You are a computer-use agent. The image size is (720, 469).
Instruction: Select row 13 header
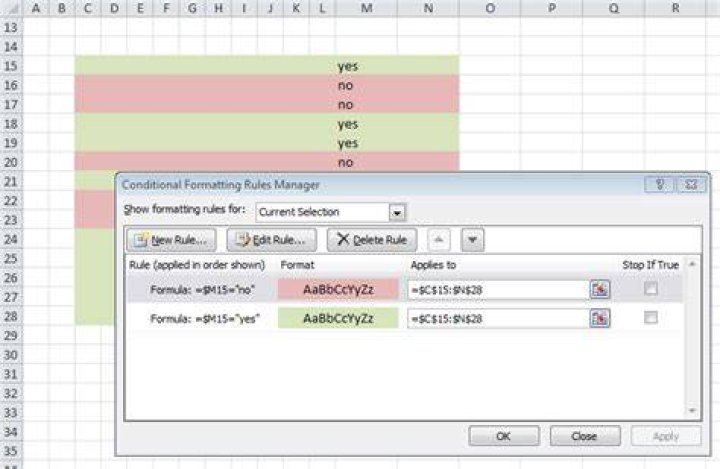(11, 27)
